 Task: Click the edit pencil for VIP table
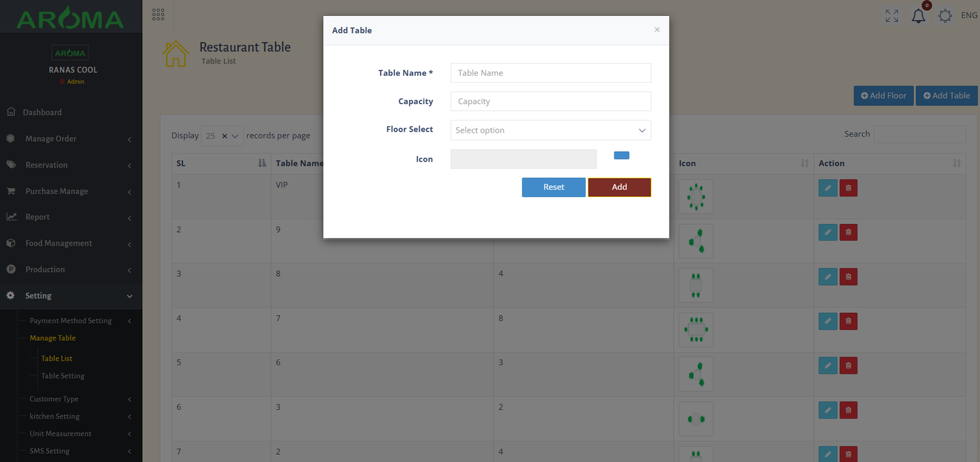point(827,188)
